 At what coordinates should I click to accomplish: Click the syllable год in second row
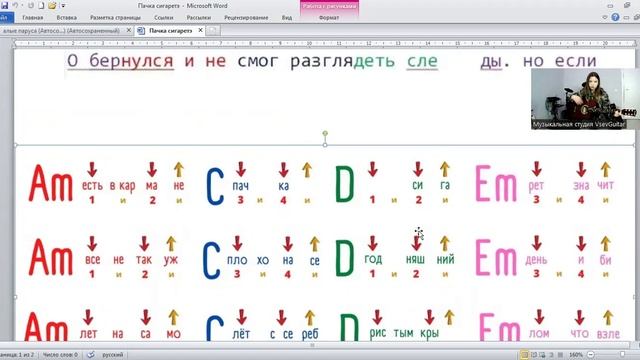373,260
